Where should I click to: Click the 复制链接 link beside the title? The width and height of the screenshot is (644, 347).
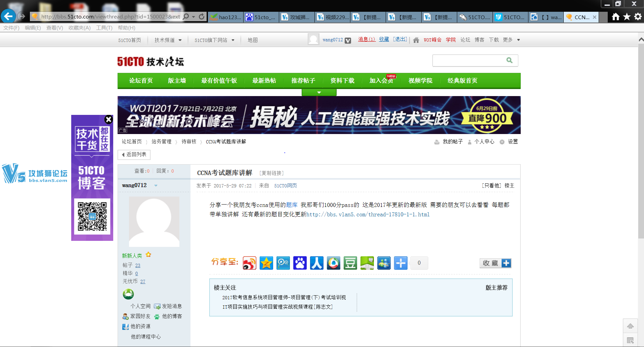[271, 173]
